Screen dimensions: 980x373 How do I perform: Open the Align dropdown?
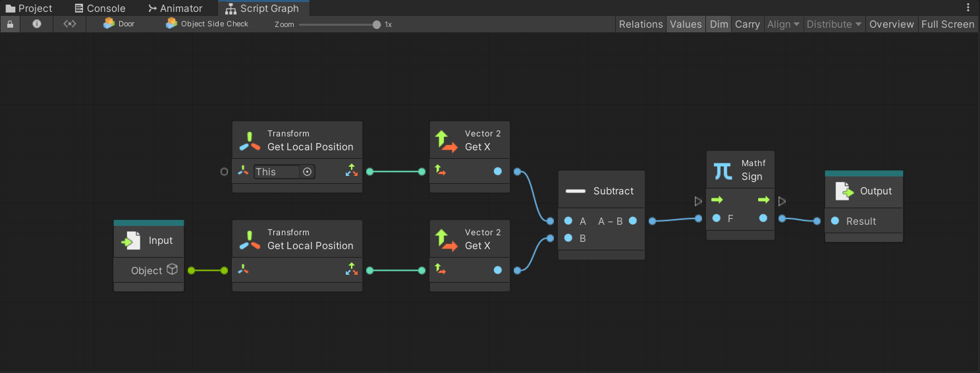pyautogui.click(x=783, y=24)
